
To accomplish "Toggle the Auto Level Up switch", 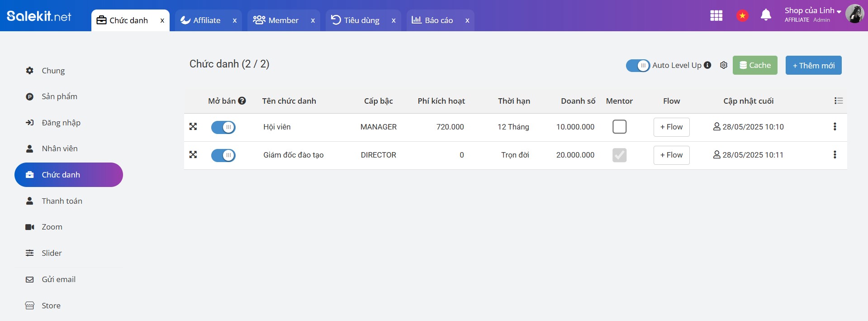I will (638, 66).
